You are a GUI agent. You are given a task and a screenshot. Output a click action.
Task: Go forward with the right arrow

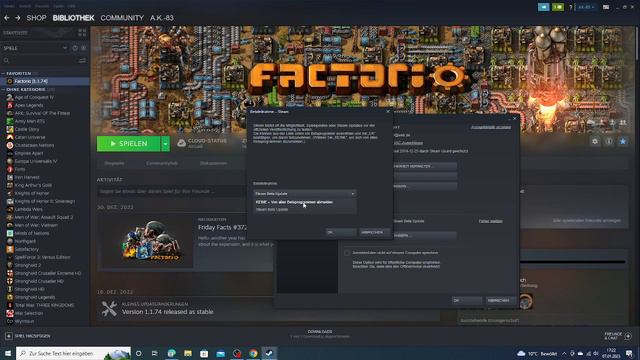[18, 18]
